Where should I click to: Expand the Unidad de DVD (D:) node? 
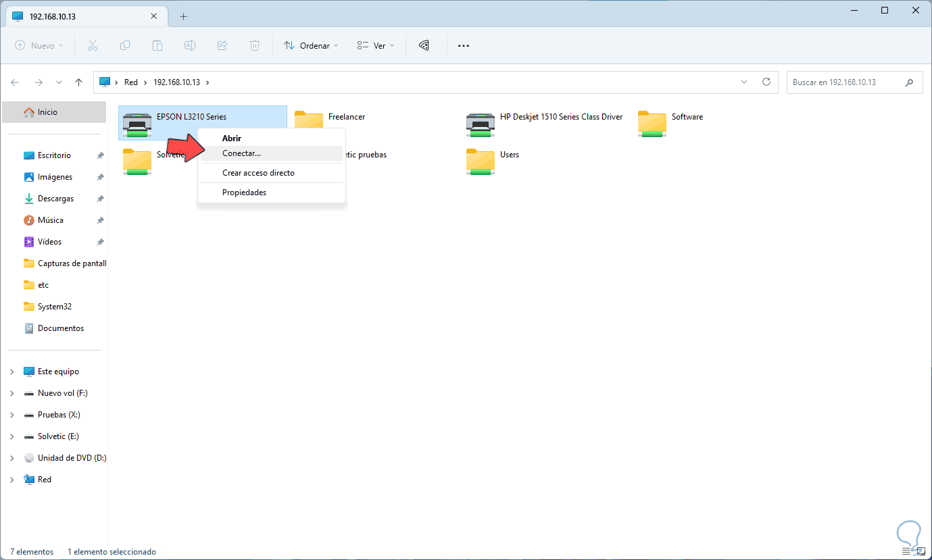pos(12,458)
